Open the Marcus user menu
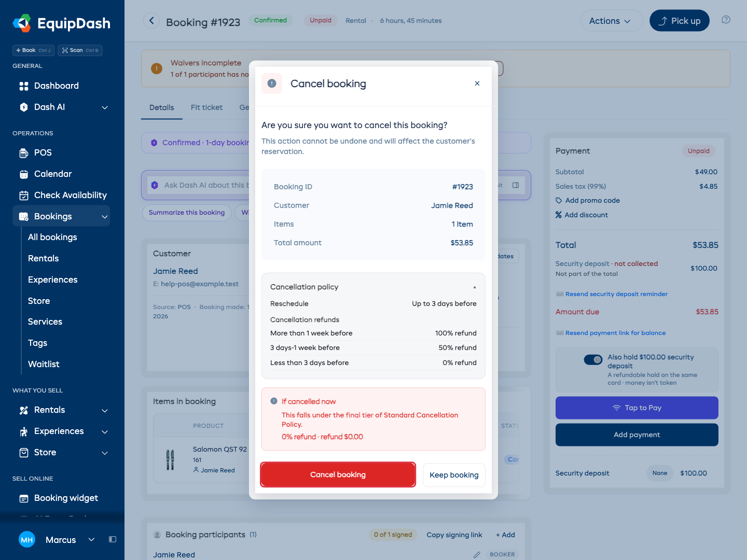The width and height of the screenshot is (747, 560). coord(57,539)
